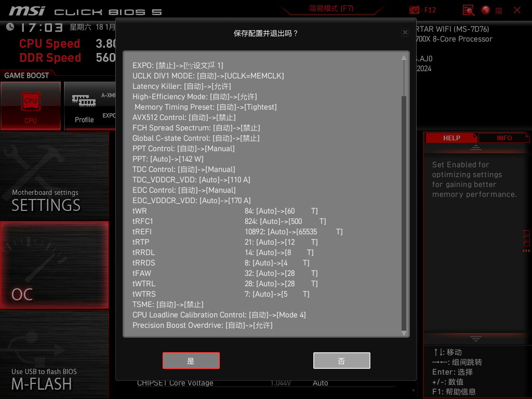
Task: Switch to 简易模式 (F7) EZ mode
Action: (x=331, y=8)
